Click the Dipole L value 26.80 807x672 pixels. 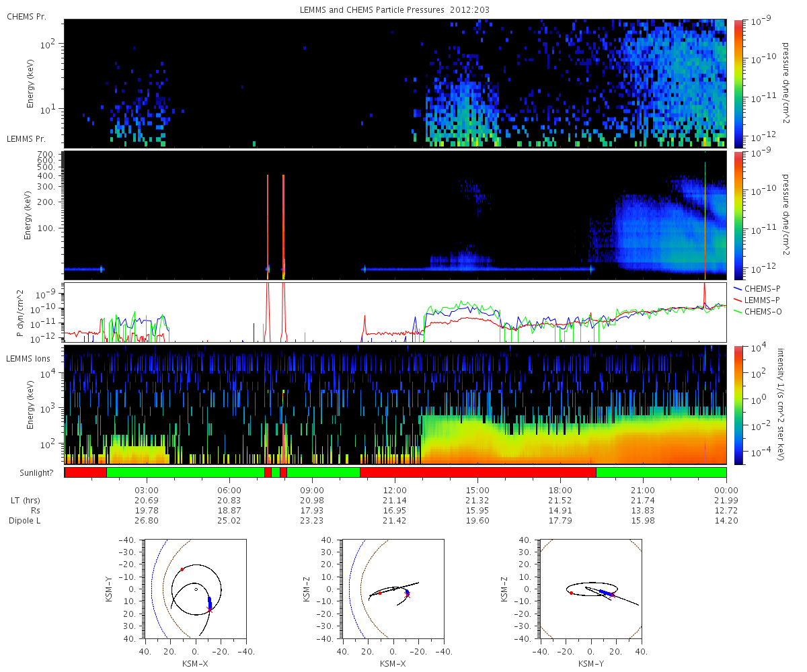pos(147,521)
